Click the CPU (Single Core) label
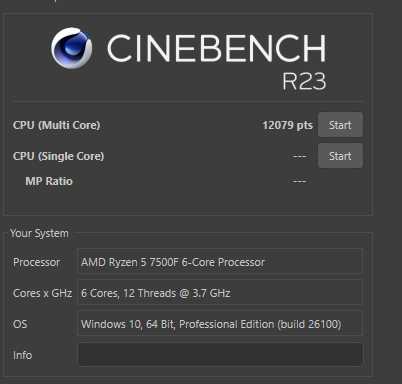 click(x=58, y=156)
